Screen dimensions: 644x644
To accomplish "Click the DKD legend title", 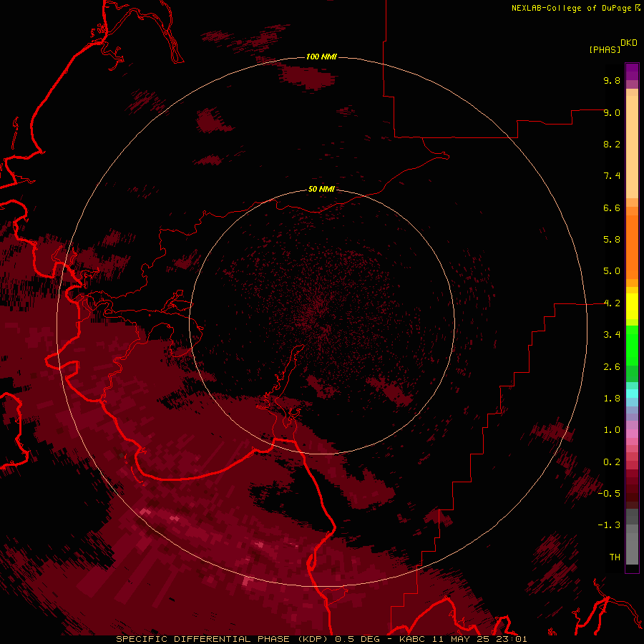I will (x=629, y=43).
